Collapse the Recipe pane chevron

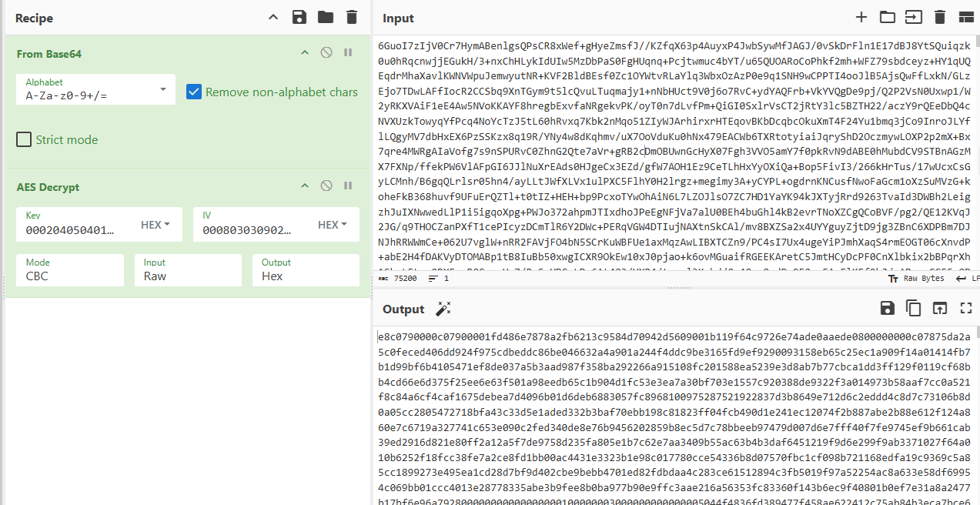(273, 17)
